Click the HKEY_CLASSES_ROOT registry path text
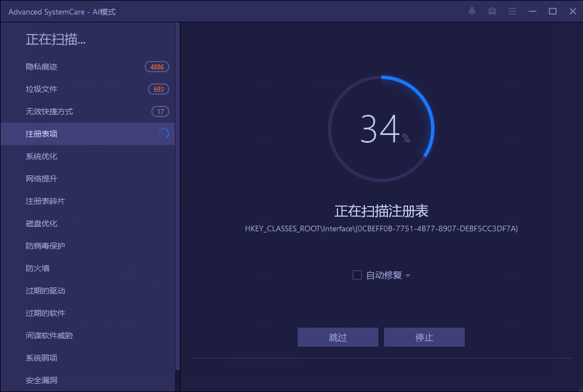This screenshot has height=392, width=583. (x=381, y=228)
